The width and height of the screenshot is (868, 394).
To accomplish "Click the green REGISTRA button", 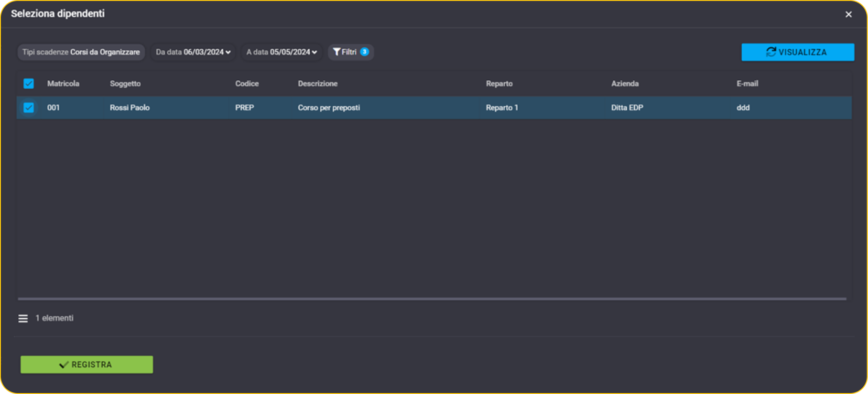I will [87, 364].
